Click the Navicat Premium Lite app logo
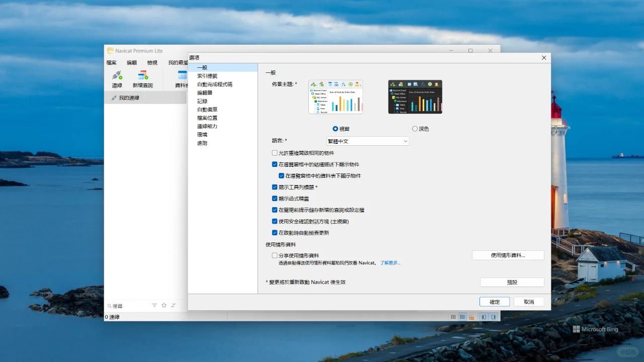This screenshot has height=362, width=644. [x=110, y=51]
